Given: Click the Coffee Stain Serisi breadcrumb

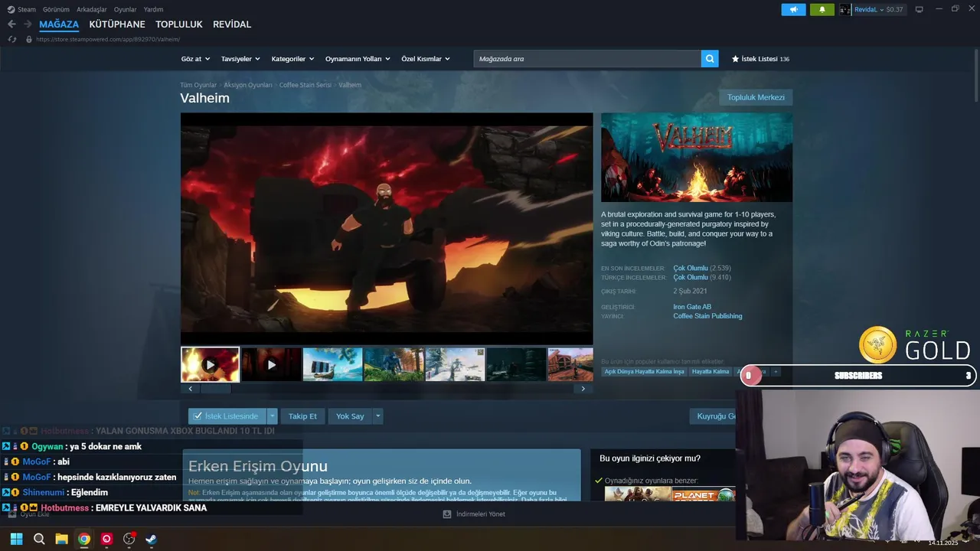Looking at the screenshot, I should point(305,85).
